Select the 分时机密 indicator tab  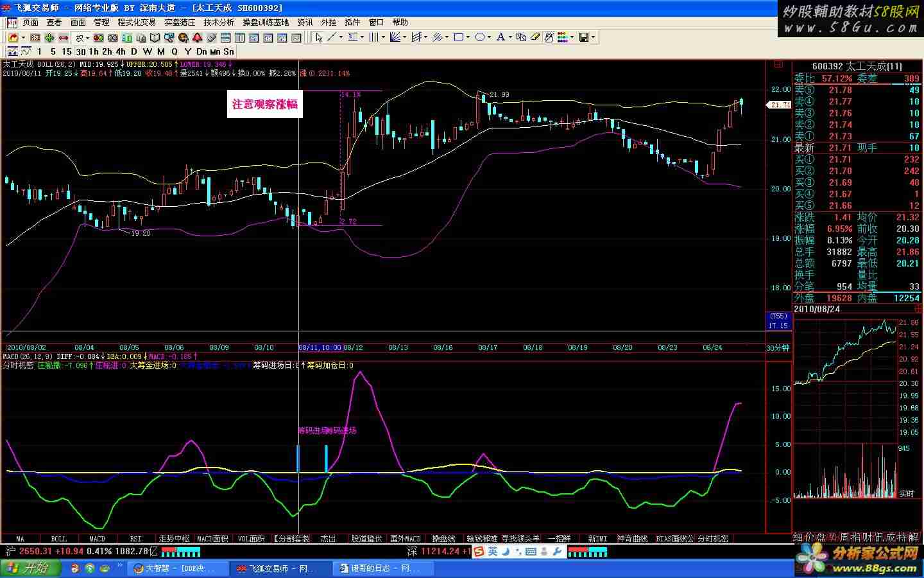pyautogui.click(x=713, y=539)
